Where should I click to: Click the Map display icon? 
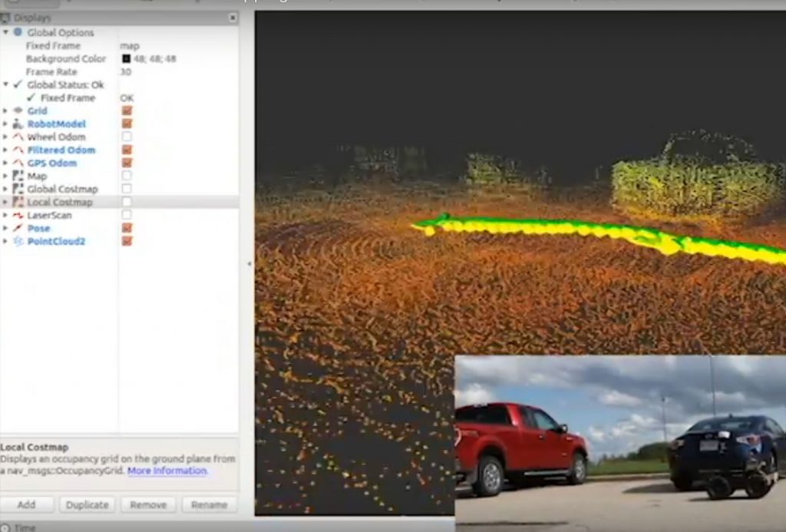[x=18, y=176]
